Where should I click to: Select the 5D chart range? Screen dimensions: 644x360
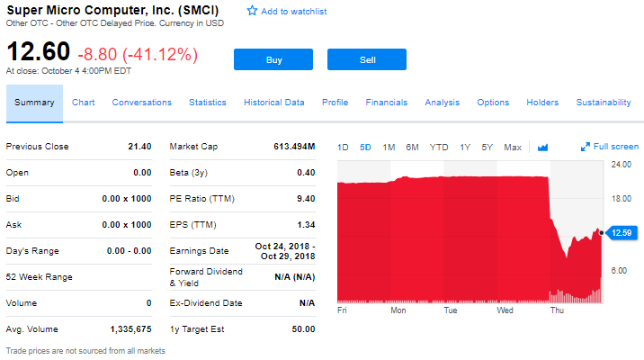point(365,147)
